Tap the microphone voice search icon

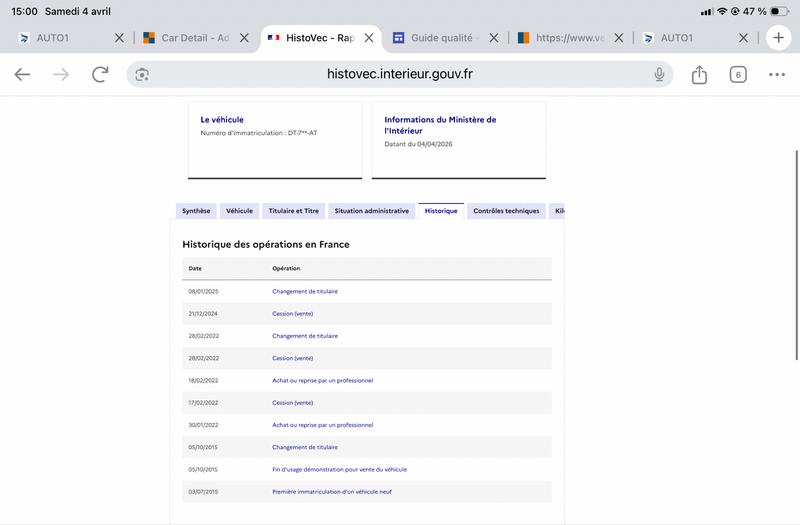point(659,75)
